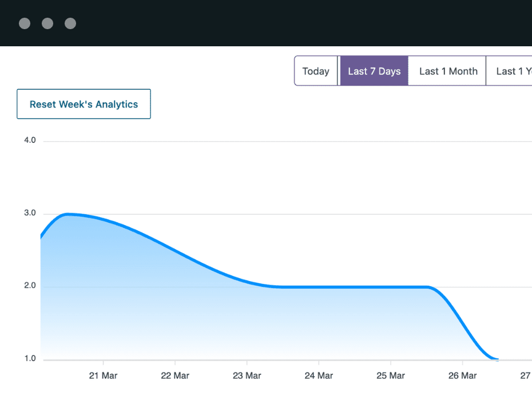Screen dimensions: 532x400
Task: Click the 23 Mar axis label
Action: point(247,376)
